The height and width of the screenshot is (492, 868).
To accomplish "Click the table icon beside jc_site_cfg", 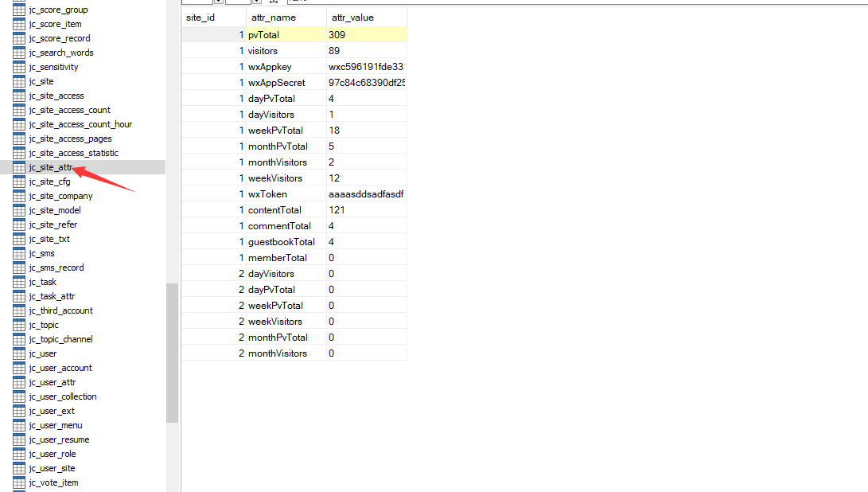I will (19, 182).
